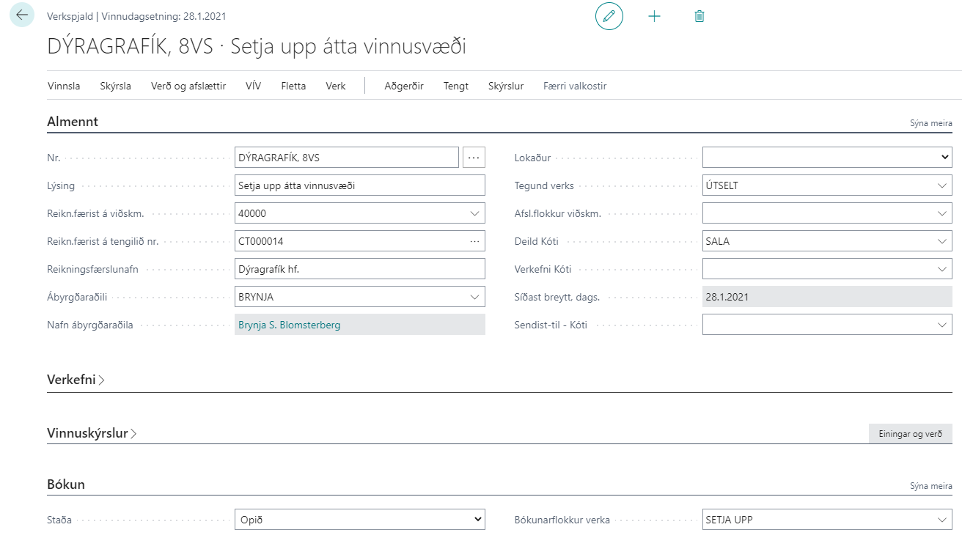Click the ellipsis in Reikn.færist á tengilið nr.

click(474, 241)
